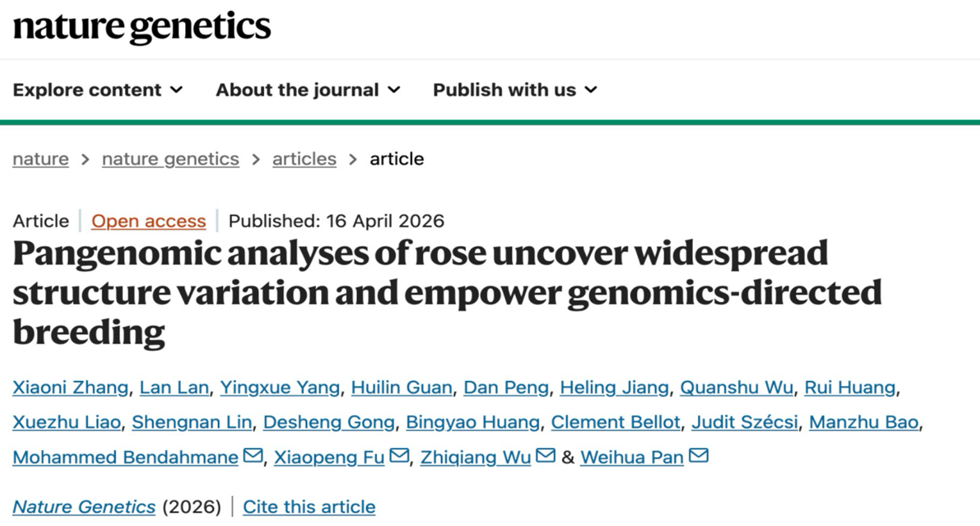The width and height of the screenshot is (980, 526).
Task: Select author Lan Lan link
Action: coord(174,387)
